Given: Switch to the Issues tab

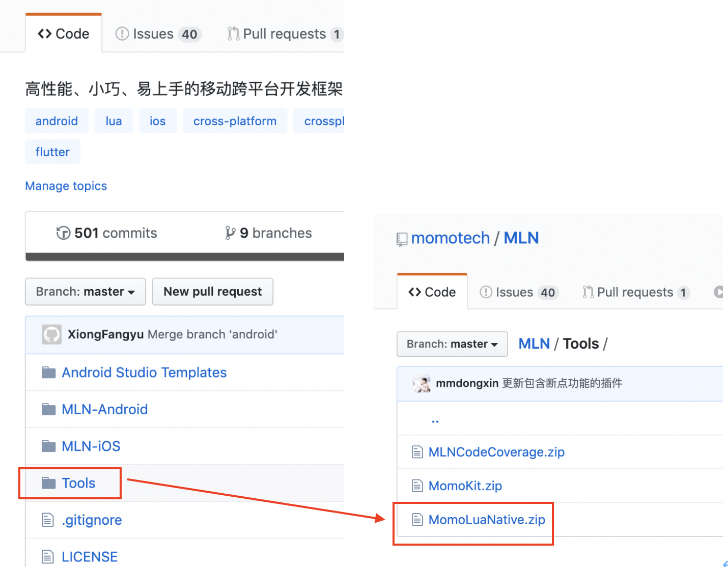Looking at the screenshot, I should (153, 34).
